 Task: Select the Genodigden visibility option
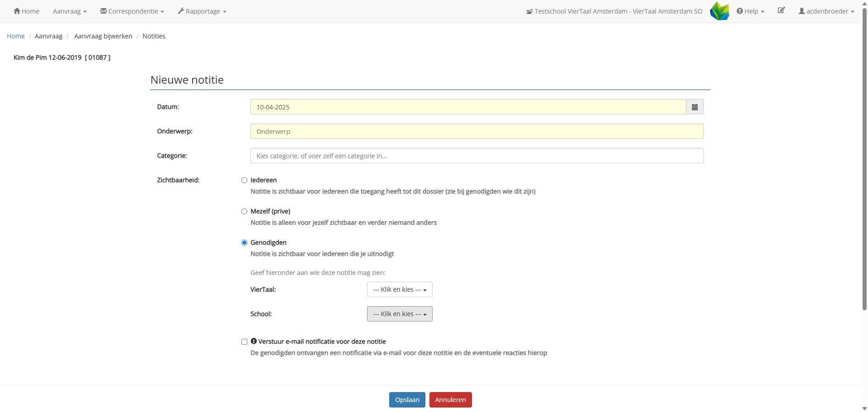pyautogui.click(x=244, y=243)
